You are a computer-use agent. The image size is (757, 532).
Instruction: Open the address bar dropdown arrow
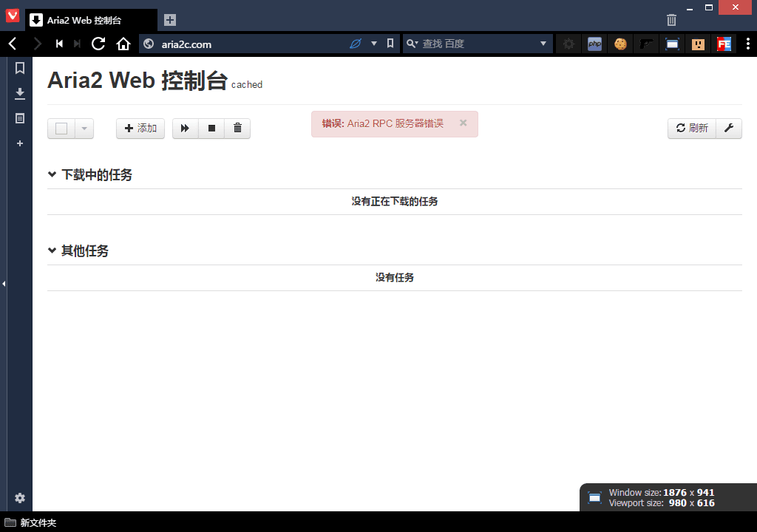tap(373, 44)
